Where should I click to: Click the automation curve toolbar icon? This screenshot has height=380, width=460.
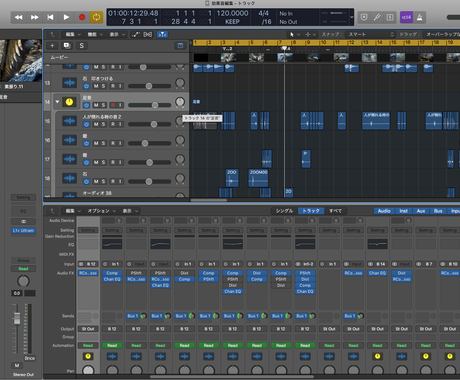pyautogui.click(x=135, y=34)
